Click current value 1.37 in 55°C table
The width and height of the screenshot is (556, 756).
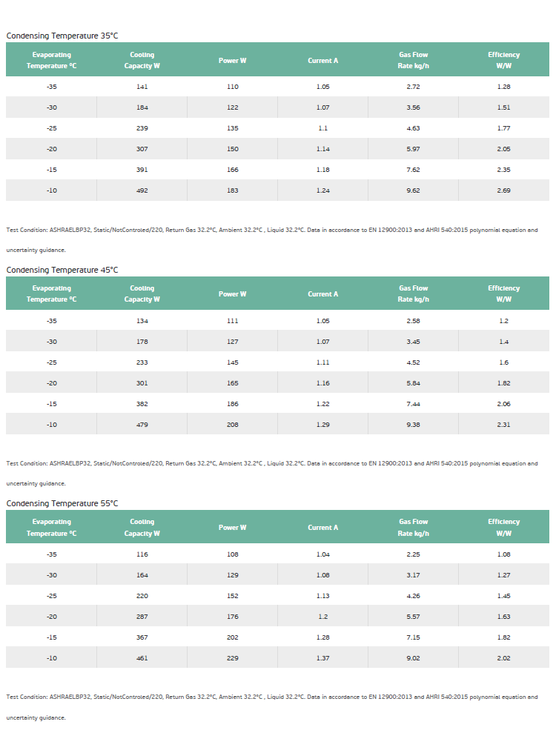[322, 658]
